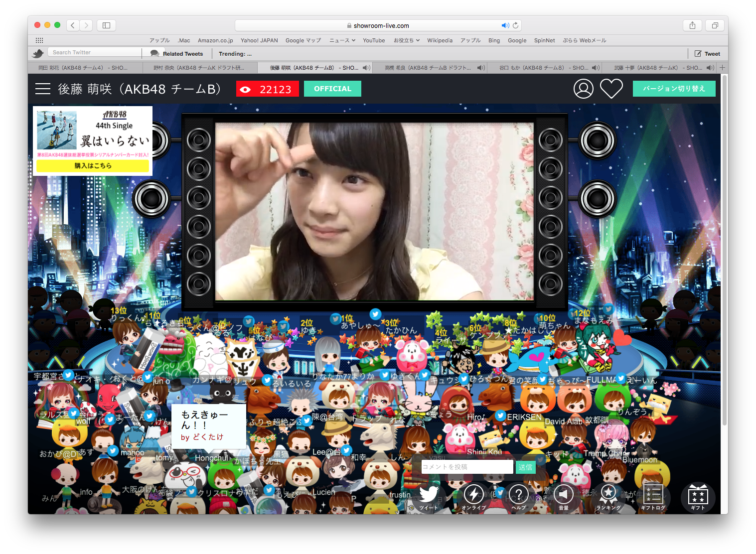The width and height of the screenshot is (756, 554).
Task: Open a new tab with the plus button
Action: (722, 68)
